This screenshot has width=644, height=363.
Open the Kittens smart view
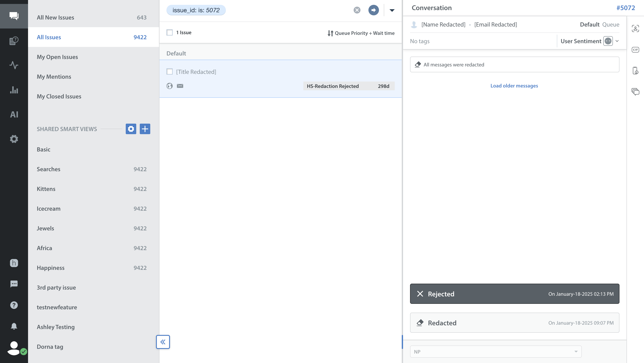(46, 189)
